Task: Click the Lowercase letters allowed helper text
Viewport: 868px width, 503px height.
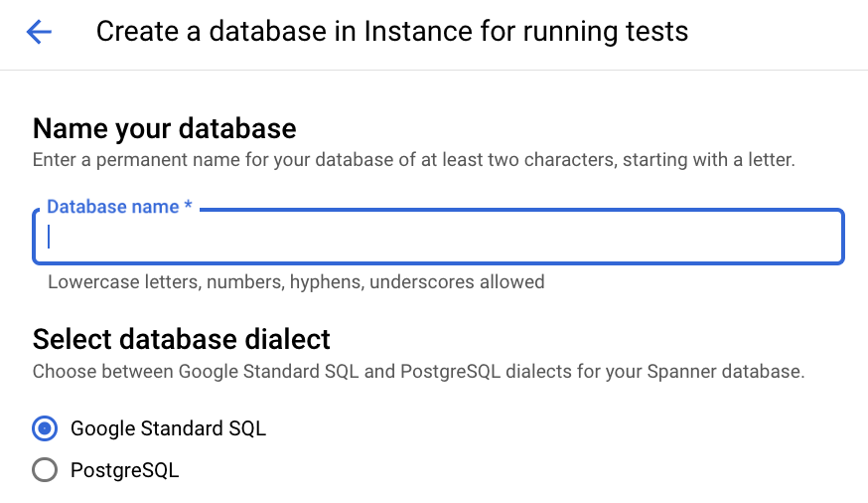Action: tap(296, 282)
